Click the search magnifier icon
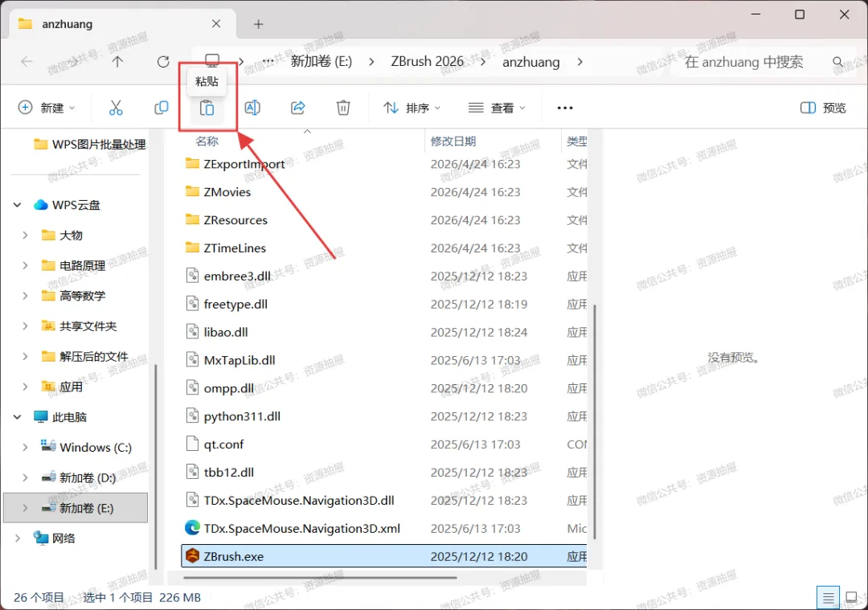 (x=838, y=61)
